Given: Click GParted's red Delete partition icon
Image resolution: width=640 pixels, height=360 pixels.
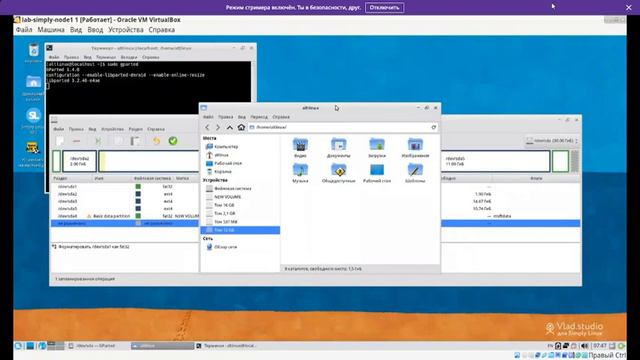Looking at the screenshot, I should point(76,141).
